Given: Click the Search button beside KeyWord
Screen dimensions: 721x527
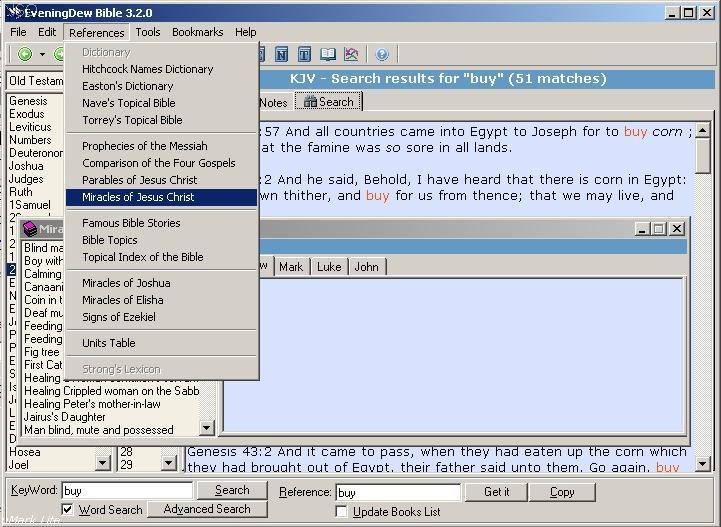Looking at the screenshot, I should click(x=232, y=490).
